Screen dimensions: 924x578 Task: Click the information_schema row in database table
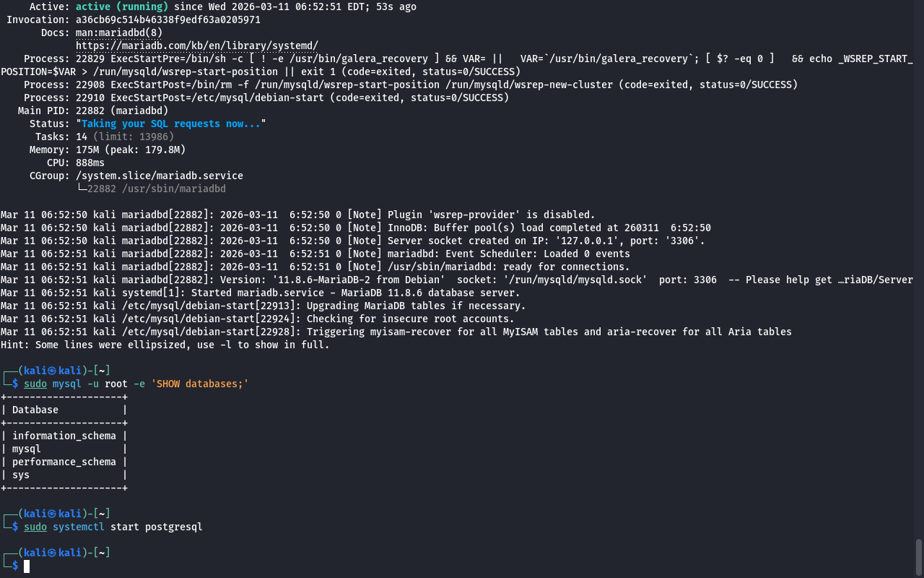64,436
